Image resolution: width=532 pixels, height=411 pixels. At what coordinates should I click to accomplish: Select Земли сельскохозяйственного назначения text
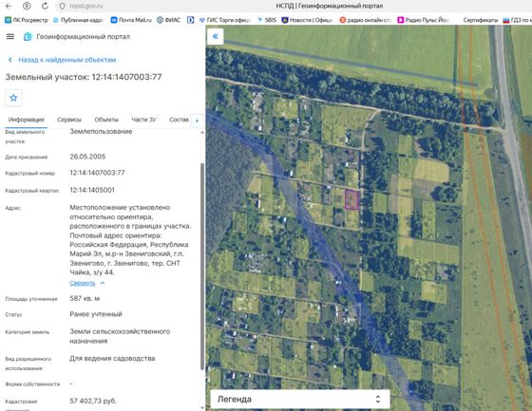click(x=120, y=336)
